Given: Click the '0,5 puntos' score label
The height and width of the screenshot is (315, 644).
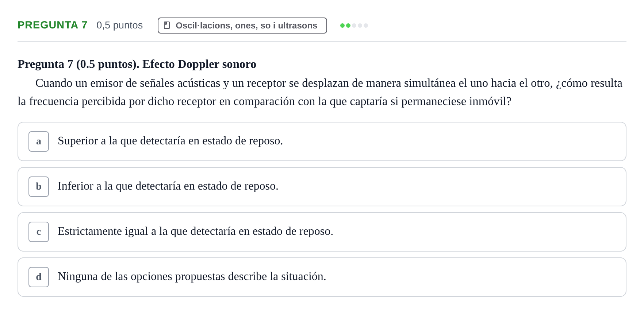Looking at the screenshot, I should point(119,25).
